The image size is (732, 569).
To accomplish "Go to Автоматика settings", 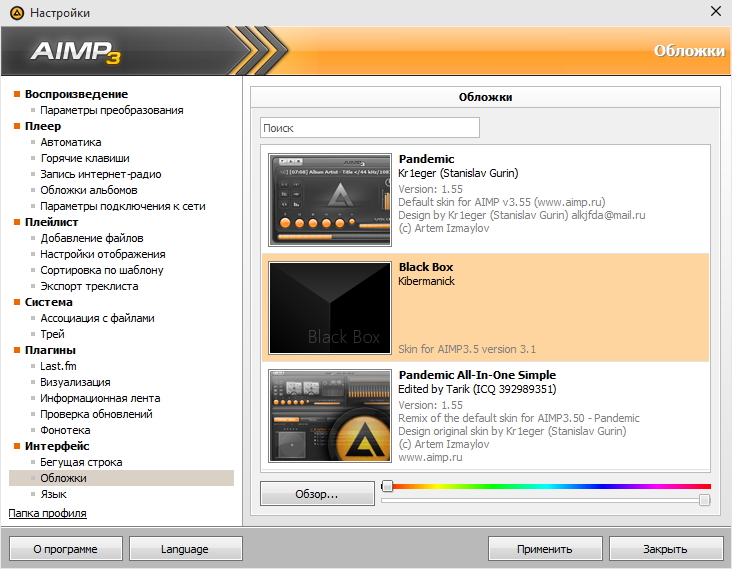I will [x=70, y=142].
